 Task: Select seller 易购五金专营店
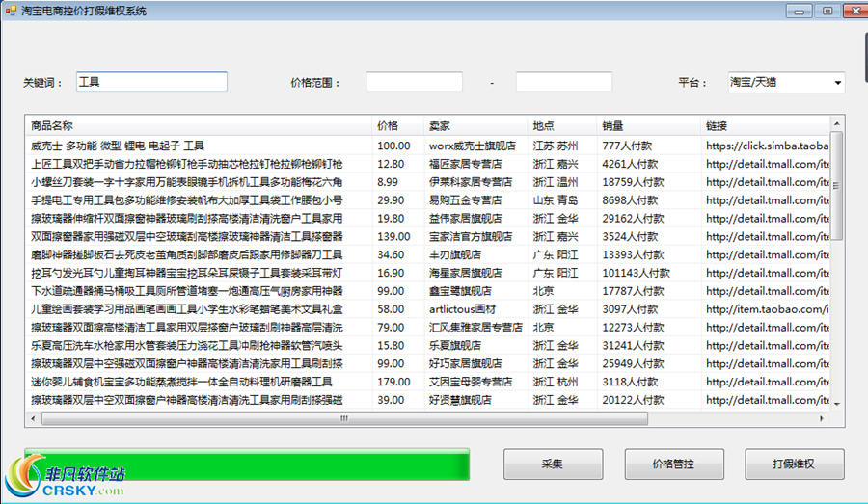point(466,200)
